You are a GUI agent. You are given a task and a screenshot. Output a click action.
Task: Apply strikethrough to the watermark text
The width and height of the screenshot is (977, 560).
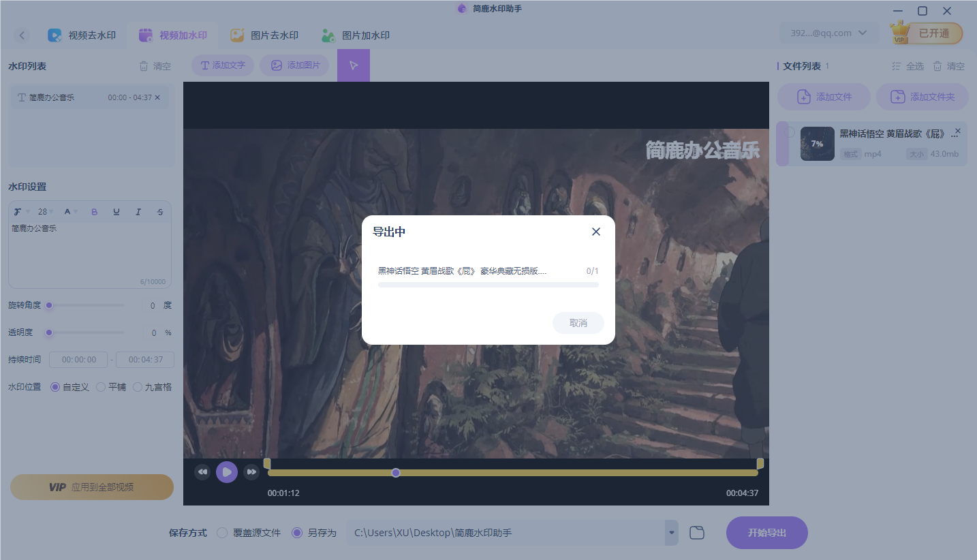pyautogui.click(x=160, y=211)
